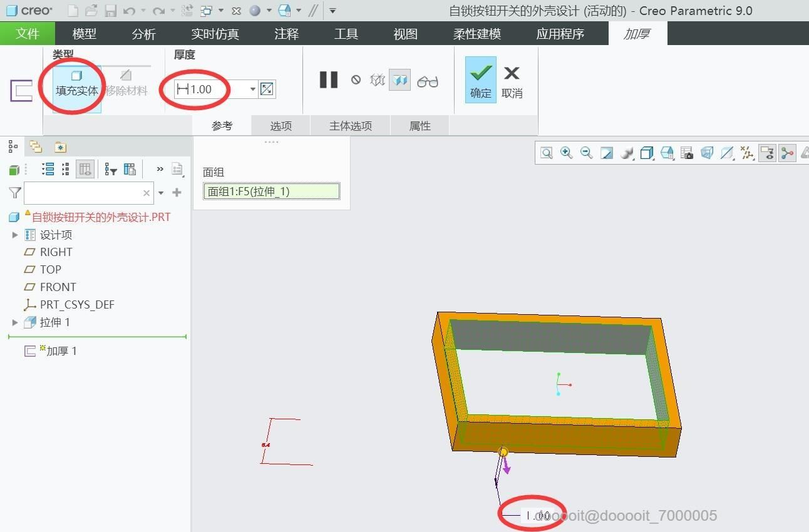809x532 pixels.
Task: Toggle attached geometry preview button
Action: 399,79
